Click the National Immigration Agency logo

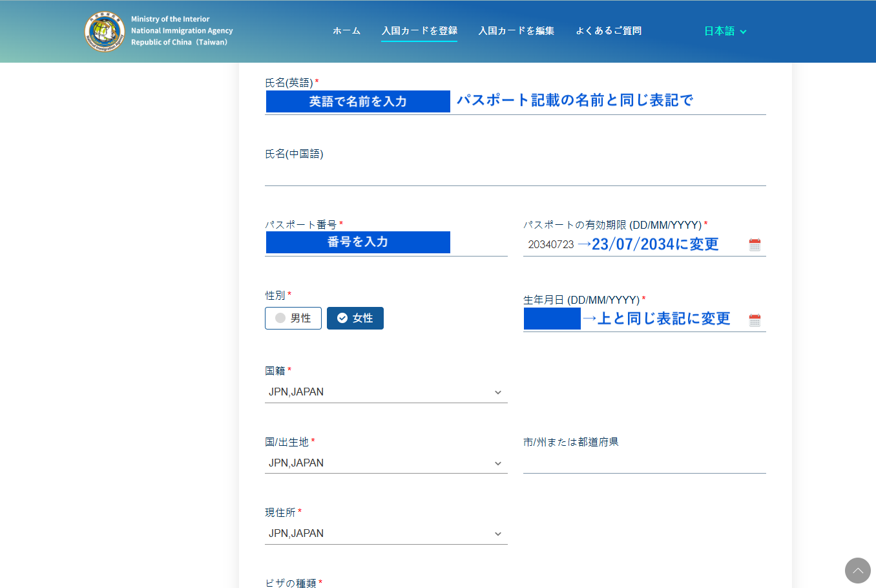[104, 30]
